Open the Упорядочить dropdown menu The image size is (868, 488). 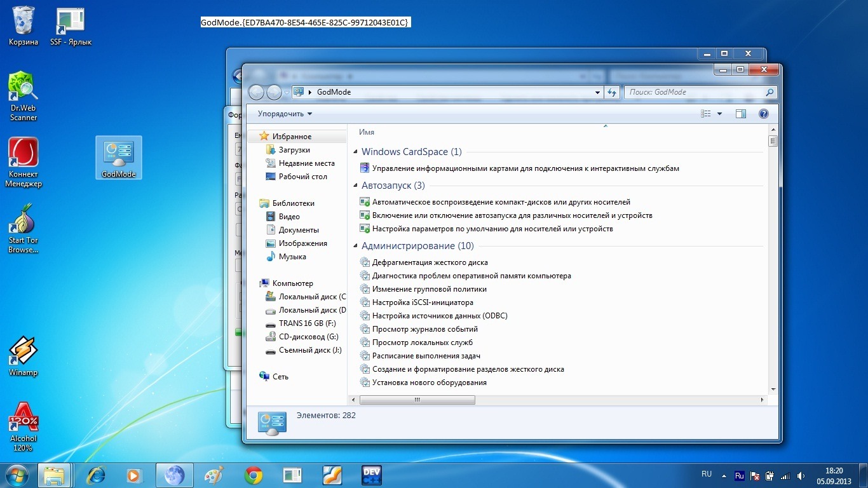click(285, 114)
